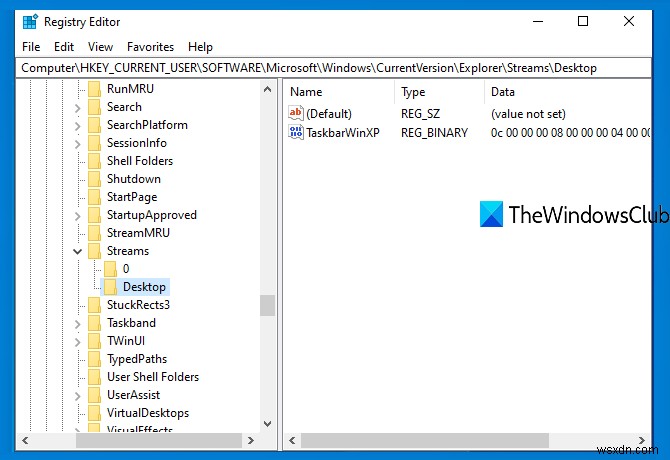The image size is (670, 460).
Task: Select the UserAssist folder icon
Action: click(94, 395)
